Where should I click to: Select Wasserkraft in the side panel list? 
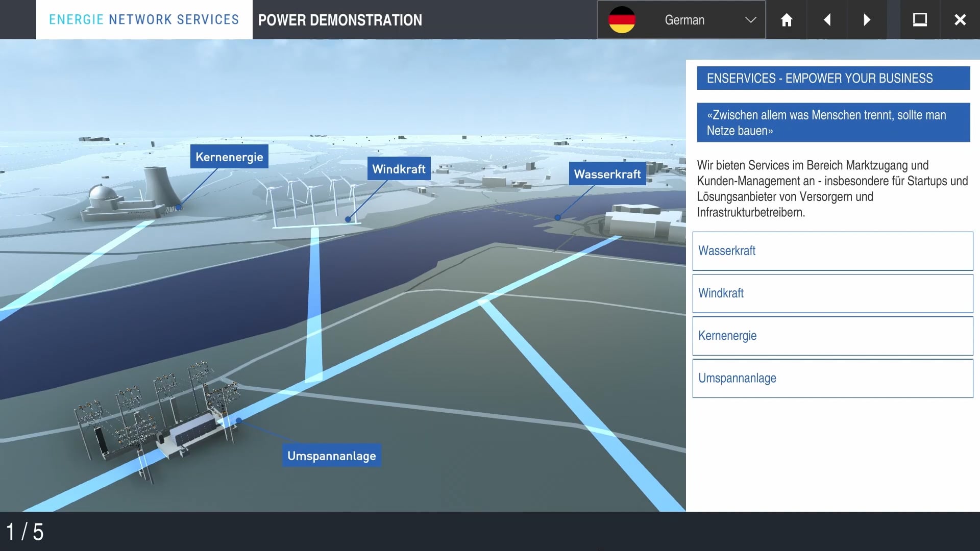click(832, 251)
